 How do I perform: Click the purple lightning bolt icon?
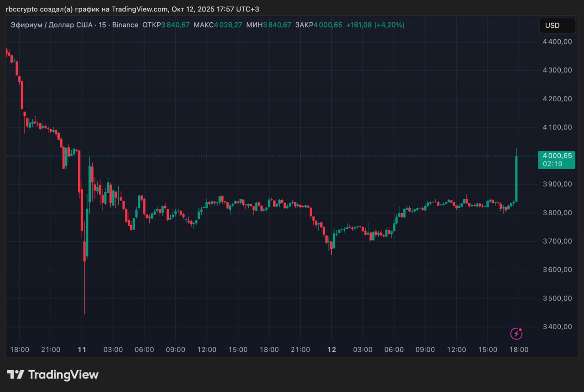click(516, 334)
